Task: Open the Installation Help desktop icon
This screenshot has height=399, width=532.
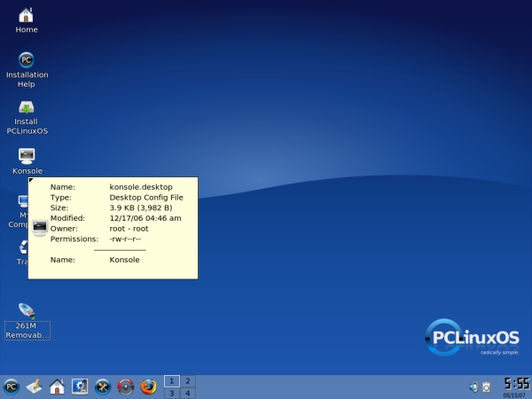Action: [27, 70]
